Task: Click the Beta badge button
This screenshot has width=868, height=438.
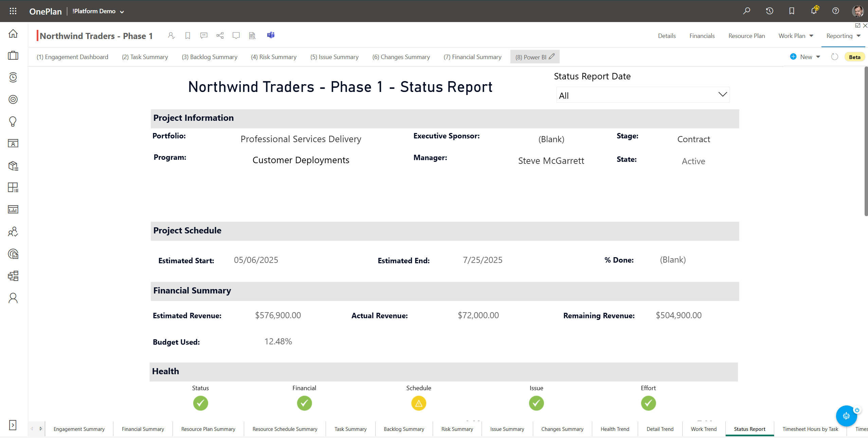Action: pos(854,57)
